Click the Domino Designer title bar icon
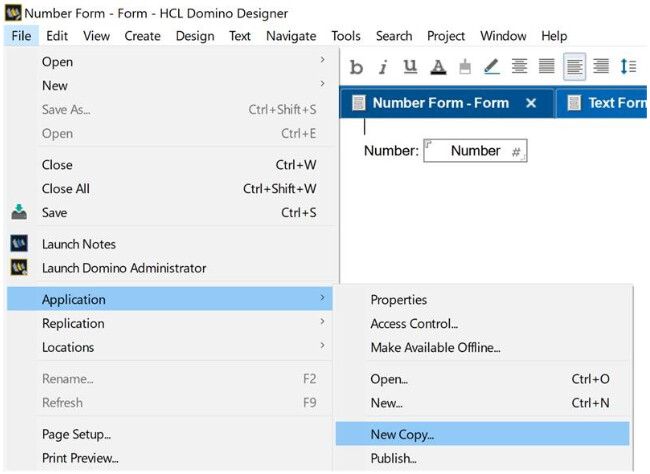The height and width of the screenshot is (474, 650). coord(13,13)
